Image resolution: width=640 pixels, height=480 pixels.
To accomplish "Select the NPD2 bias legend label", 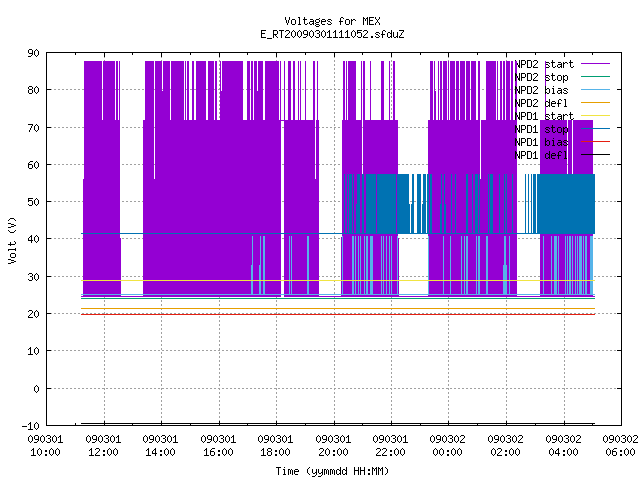I will [x=541, y=90].
